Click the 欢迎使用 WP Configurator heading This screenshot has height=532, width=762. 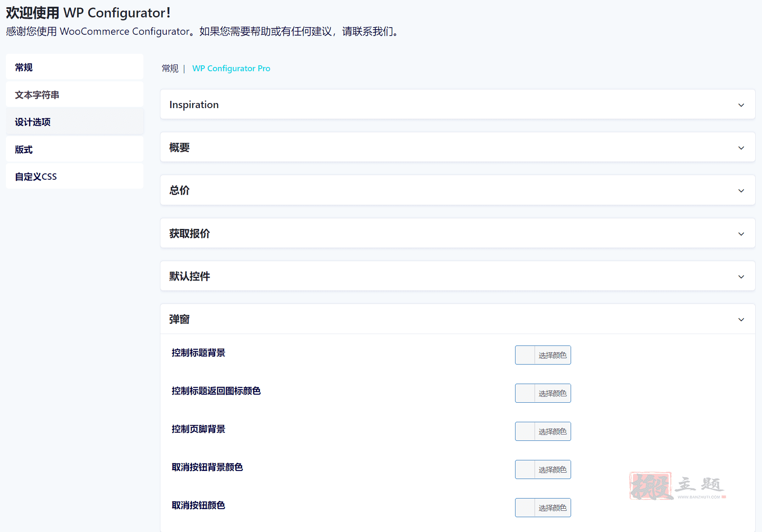pos(88,13)
